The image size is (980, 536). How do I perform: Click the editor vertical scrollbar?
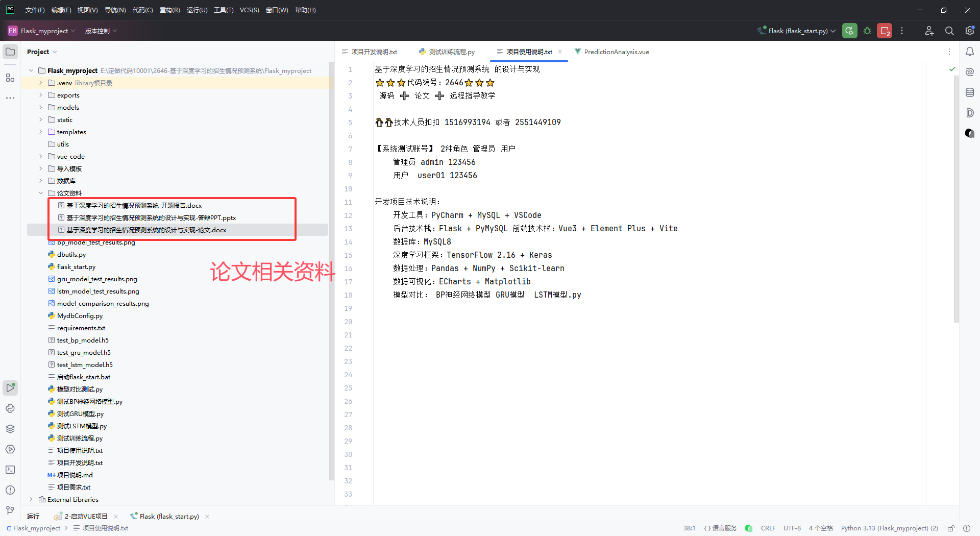click(x=956, y=199)
